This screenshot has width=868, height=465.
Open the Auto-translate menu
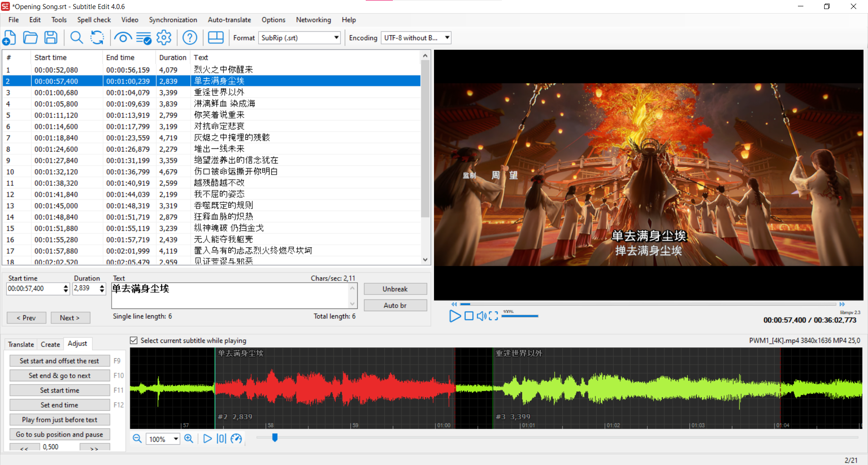pyautogui.click(x=229, y=20)
